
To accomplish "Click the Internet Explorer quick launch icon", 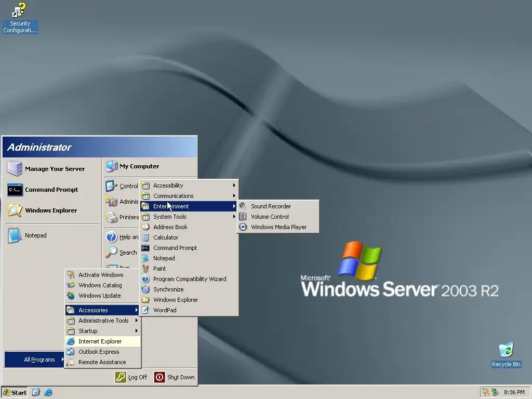I will tap(48, 392).
